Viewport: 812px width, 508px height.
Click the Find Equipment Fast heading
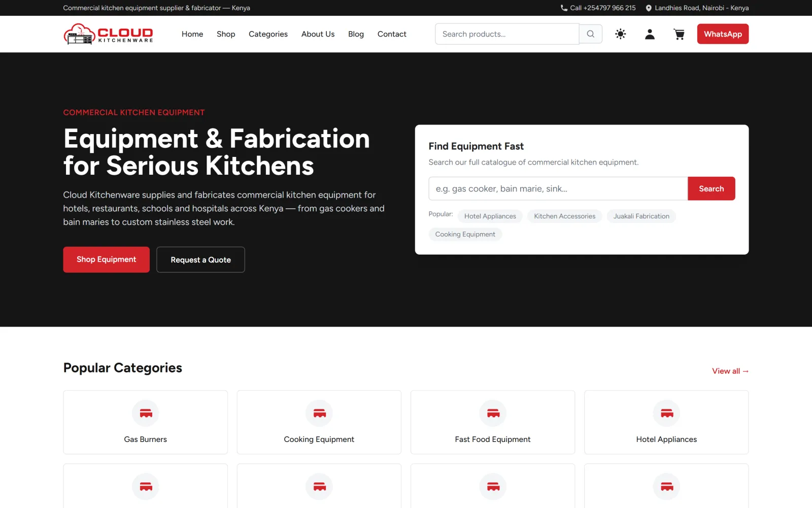[x=476, y=146]
